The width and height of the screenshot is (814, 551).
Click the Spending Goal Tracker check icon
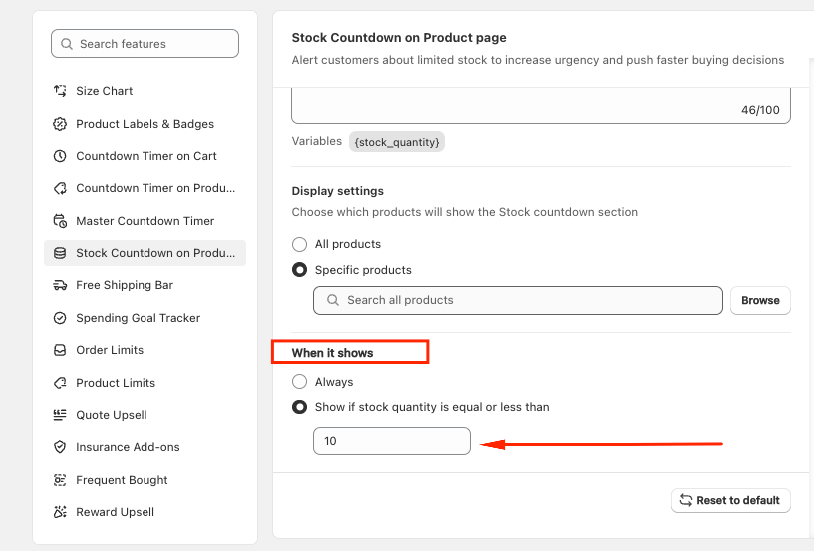60,318
